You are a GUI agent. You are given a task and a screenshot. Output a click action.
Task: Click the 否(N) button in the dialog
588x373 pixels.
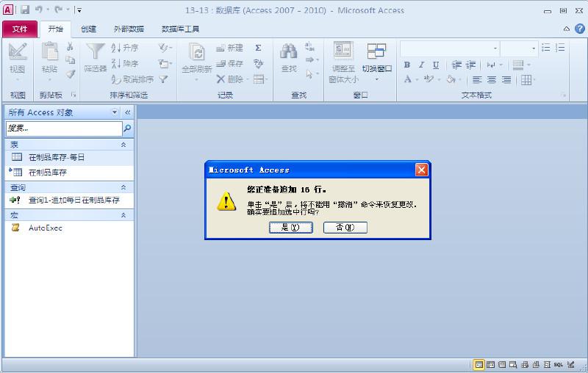pyautogui.click(x=345, y=228)
